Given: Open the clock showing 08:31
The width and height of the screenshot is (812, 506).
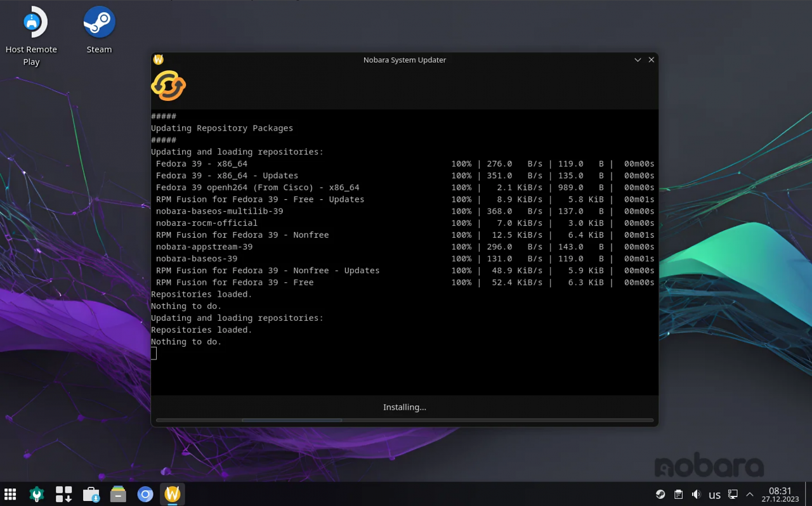Looking at the screenshot, I should 780,495.
